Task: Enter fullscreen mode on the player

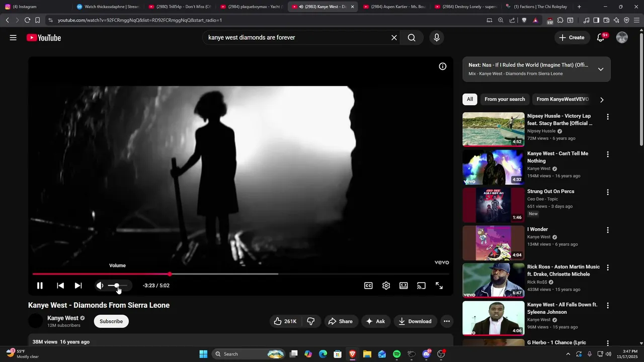Action: click(x=439, y=286)
